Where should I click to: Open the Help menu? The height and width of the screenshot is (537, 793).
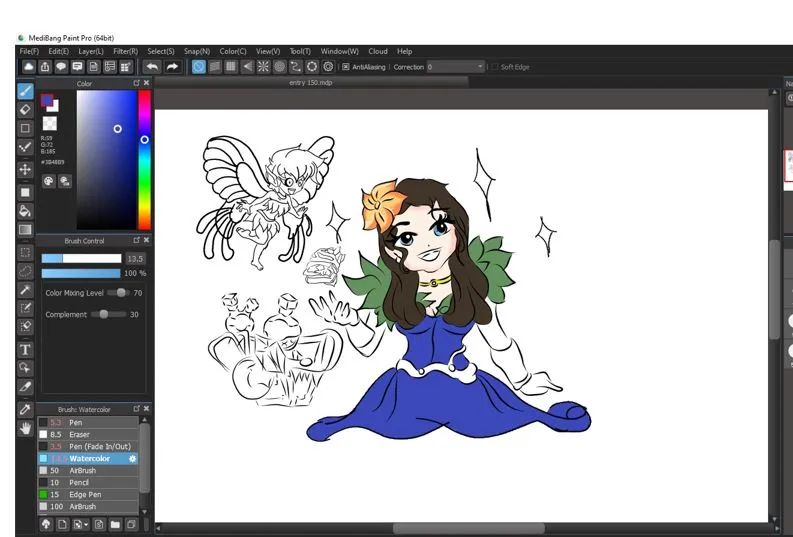pyautogui.click(x=405, y=51)
